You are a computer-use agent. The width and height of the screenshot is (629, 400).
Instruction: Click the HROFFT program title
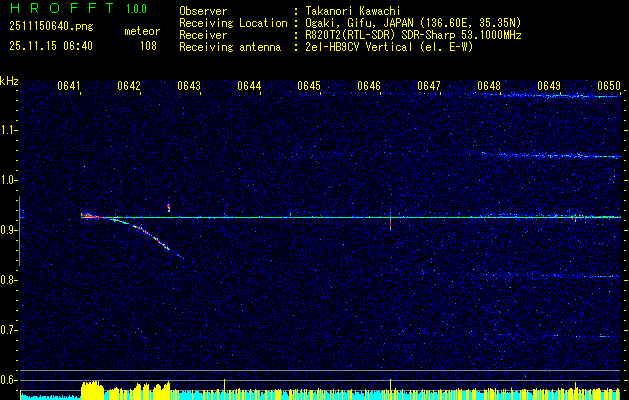[x=62, y=8]
